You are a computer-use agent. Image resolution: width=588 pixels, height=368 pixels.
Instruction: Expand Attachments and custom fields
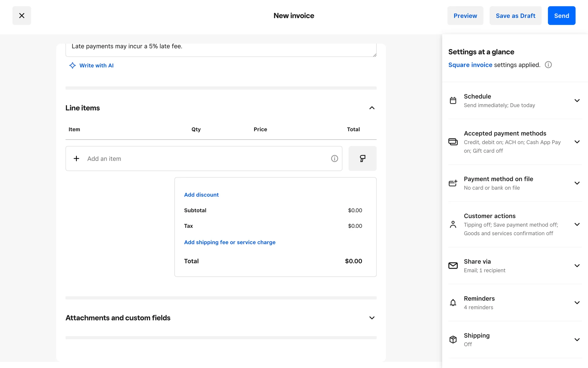coord(372,318)
